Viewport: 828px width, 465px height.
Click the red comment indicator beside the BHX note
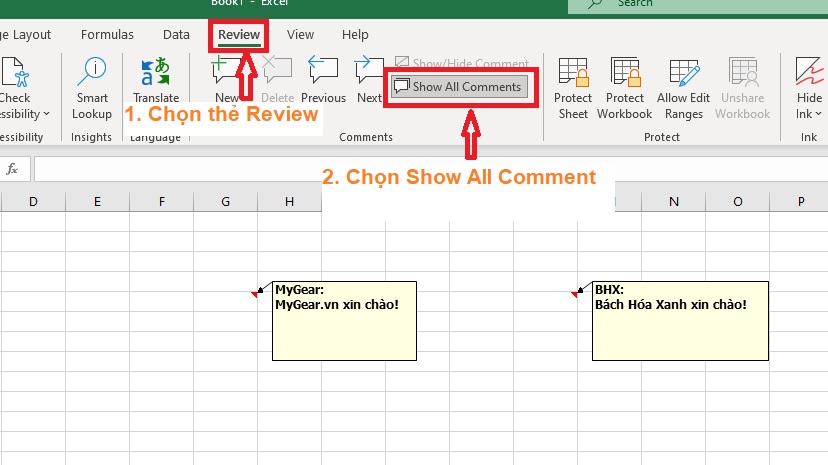coord(574,294)
